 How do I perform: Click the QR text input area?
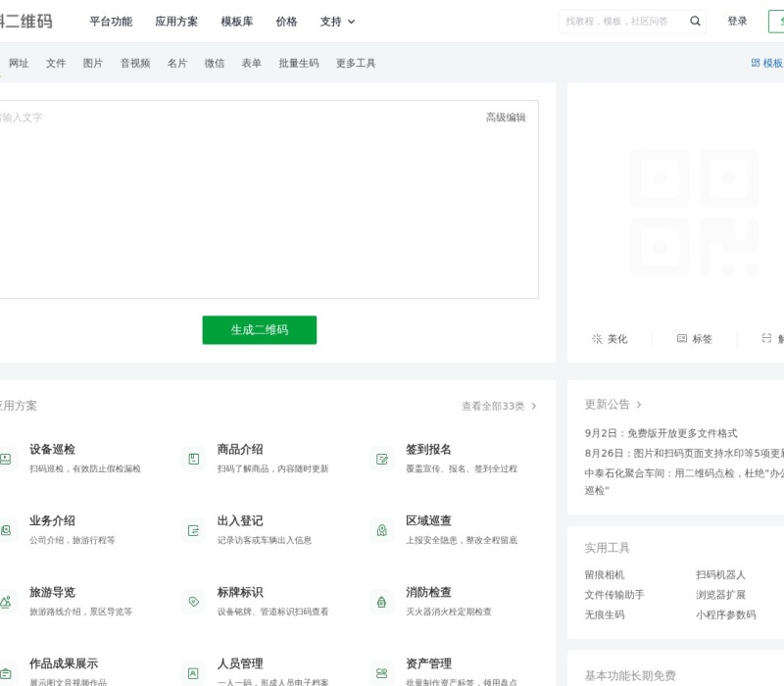(x=269, y=200)
